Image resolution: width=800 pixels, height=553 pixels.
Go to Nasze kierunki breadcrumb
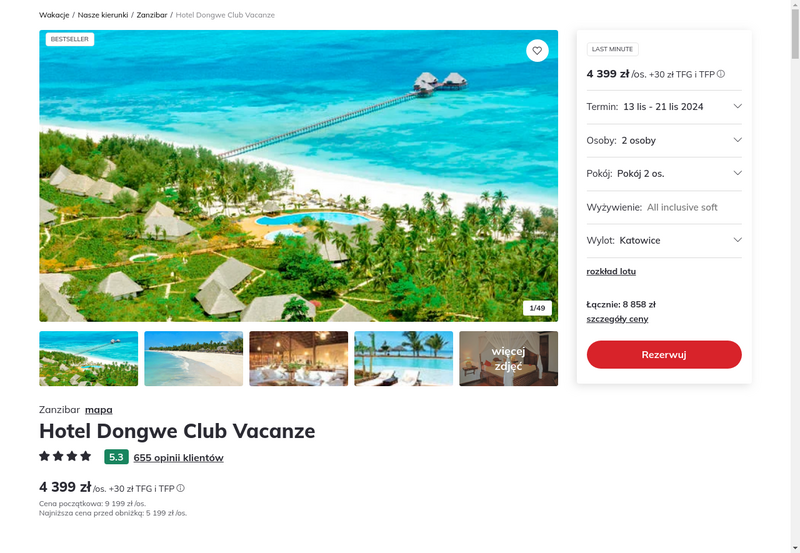[x=103, y=15]
